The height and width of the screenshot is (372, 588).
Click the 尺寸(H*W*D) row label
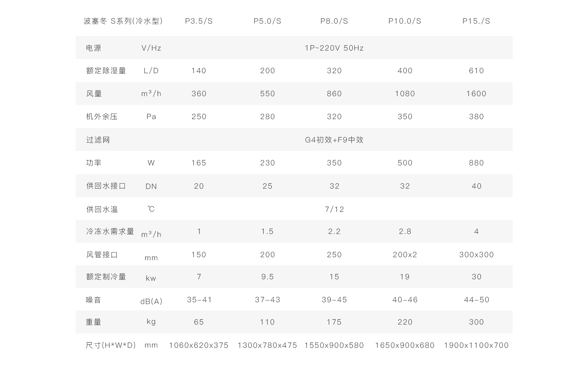[x=111, y=345]
